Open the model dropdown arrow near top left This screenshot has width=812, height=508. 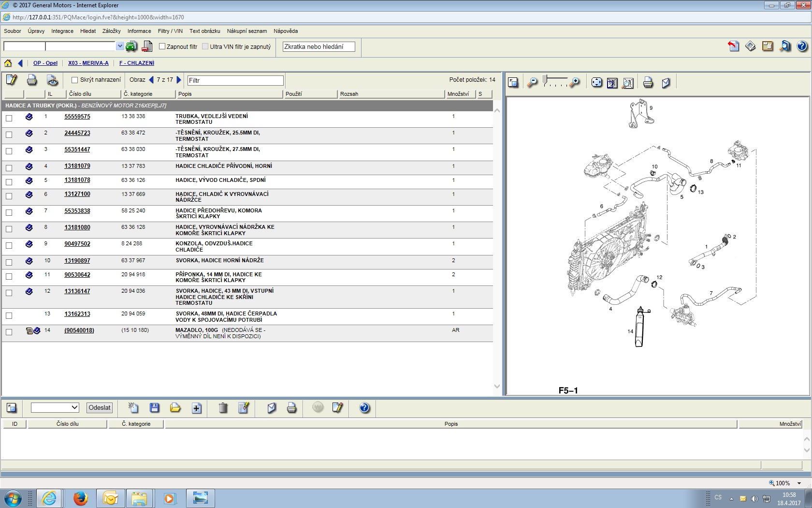120,46
